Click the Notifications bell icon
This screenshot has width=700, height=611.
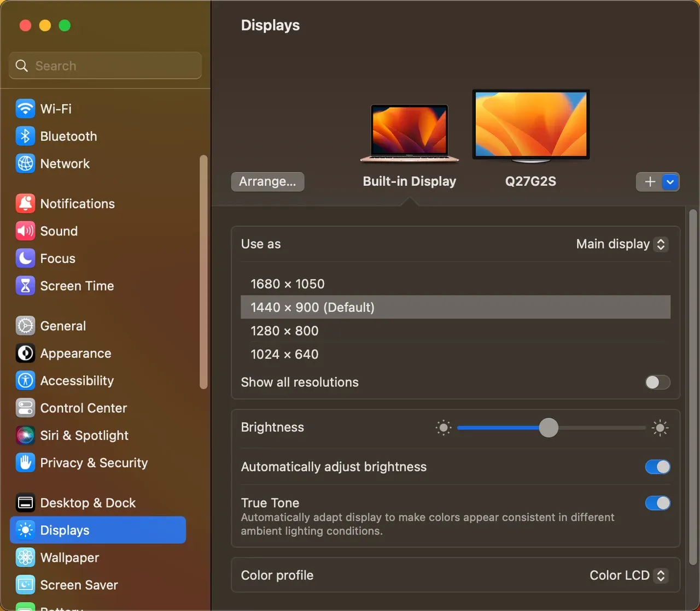[25, 203]
